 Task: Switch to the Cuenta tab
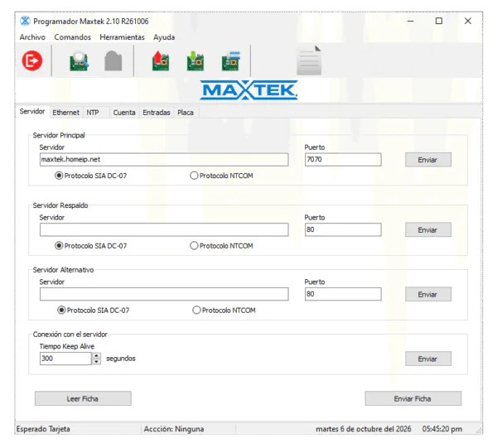[x=124, y=113]
